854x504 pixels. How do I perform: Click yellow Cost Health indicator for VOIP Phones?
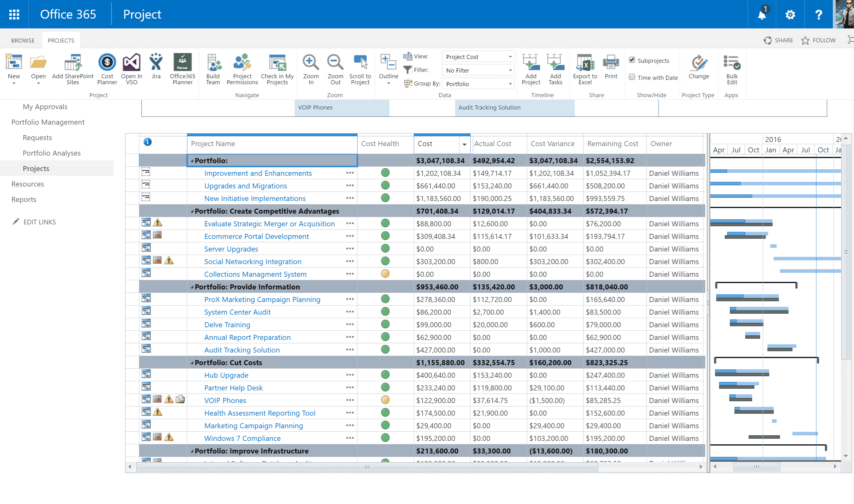pyautogui.click(x=385, y=400)
